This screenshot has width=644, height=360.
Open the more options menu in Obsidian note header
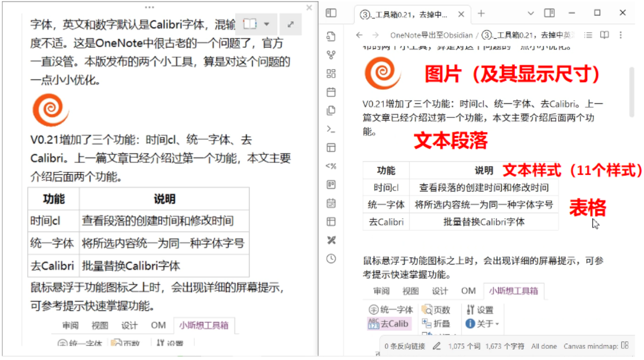(x=621, y=35)
